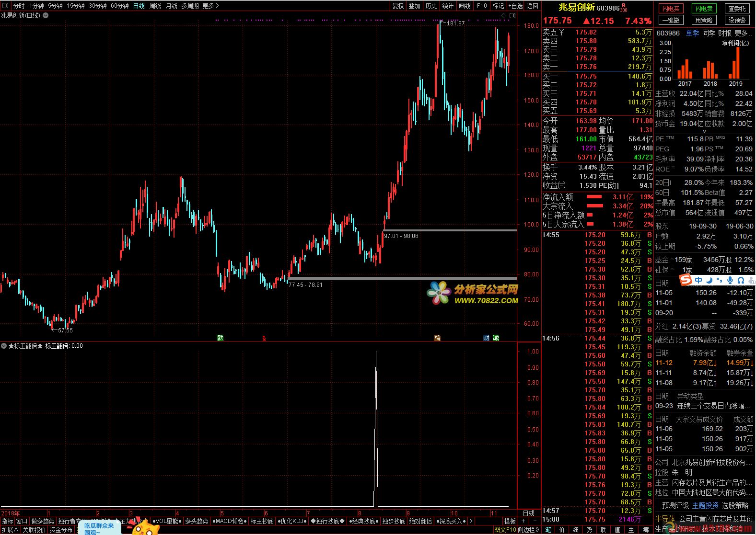Screen dimensions: 756x535
Task: Open 多周期 multi-period view
Action: 190,6
